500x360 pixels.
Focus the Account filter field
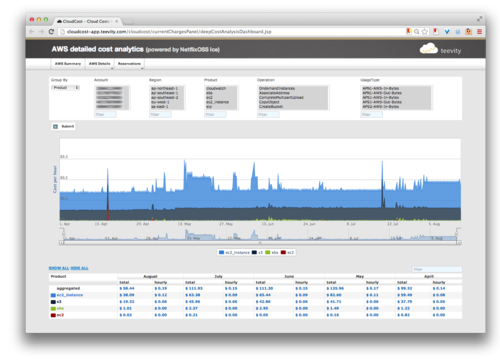point(105,114)
